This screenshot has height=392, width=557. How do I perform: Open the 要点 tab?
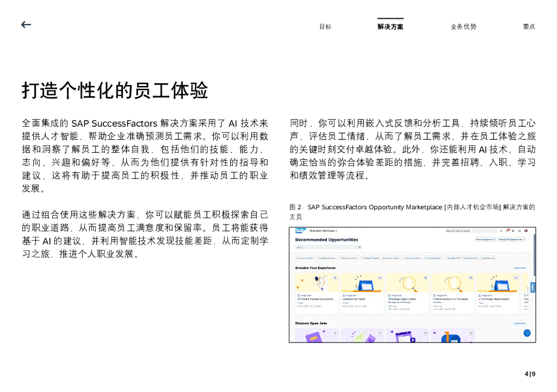(x=529, y=27)
